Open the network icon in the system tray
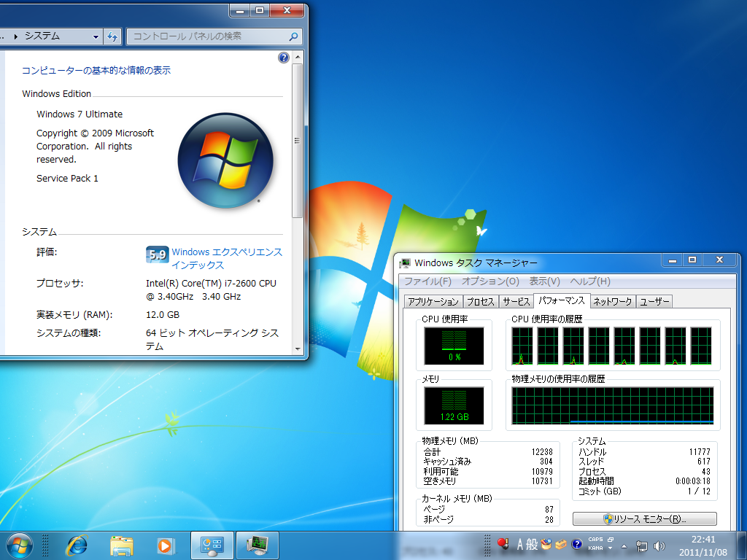The width and height of the screenshot is (747, 560). click(x=642, y=546)
